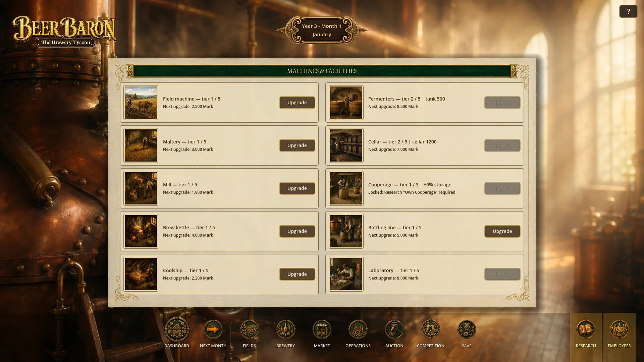Open the Auction gavel icon
Viewport: 644px width, 362px height.
394,329
